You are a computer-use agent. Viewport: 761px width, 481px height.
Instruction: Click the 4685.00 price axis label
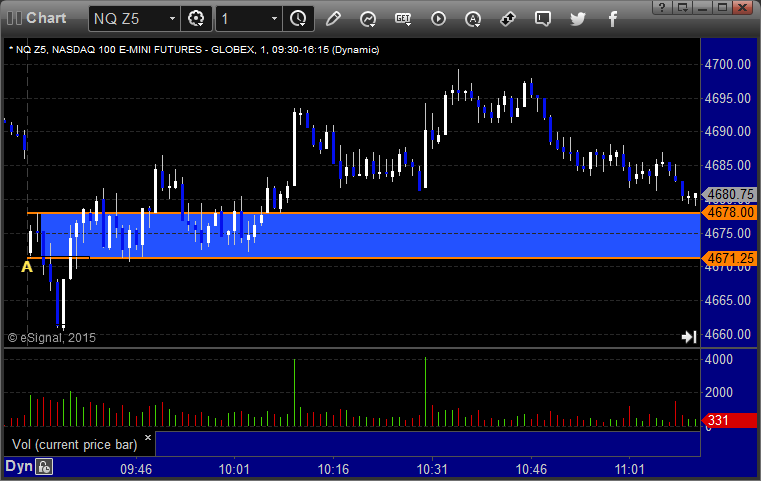point(728,166)
